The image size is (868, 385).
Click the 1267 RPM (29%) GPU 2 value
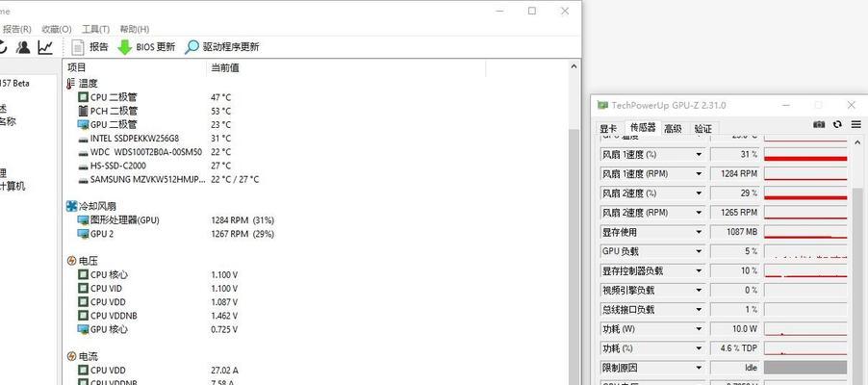tap(243, 234)
